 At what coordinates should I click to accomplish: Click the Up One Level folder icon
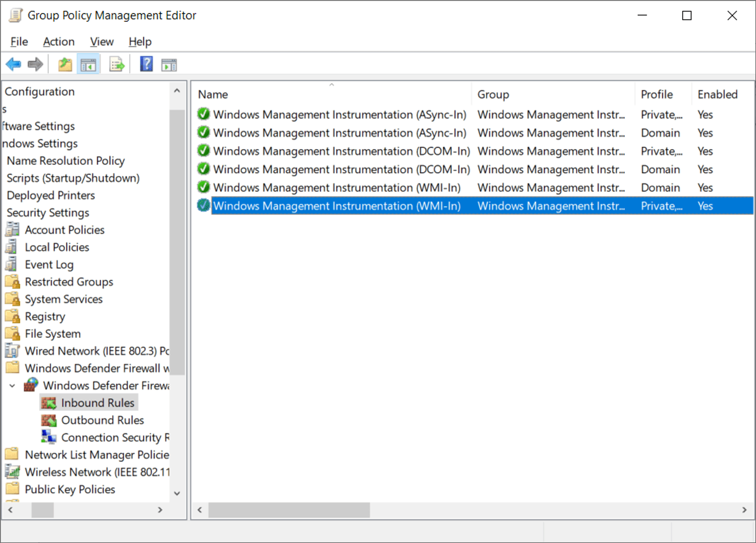[65, 64]
